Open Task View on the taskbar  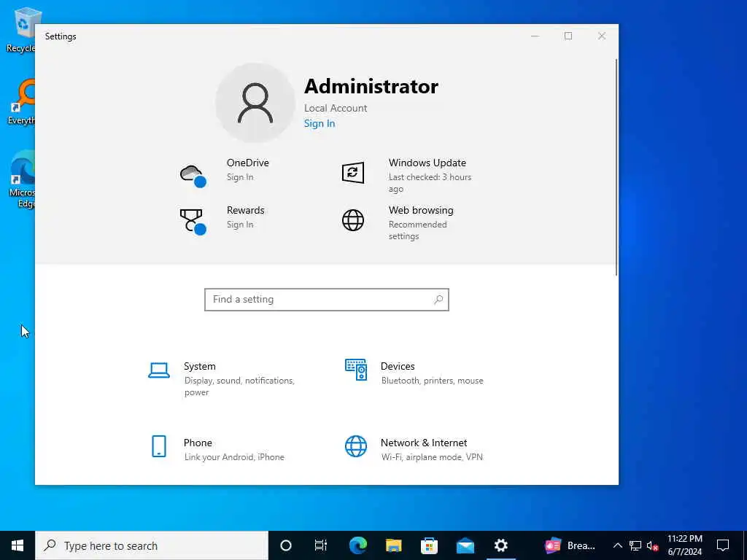point(321,545)
